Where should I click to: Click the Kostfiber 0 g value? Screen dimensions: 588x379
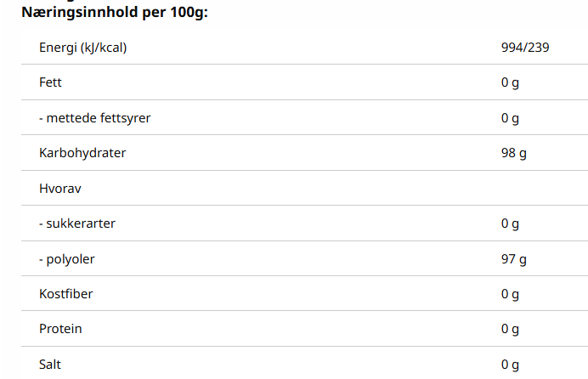(x=510, y=294)
